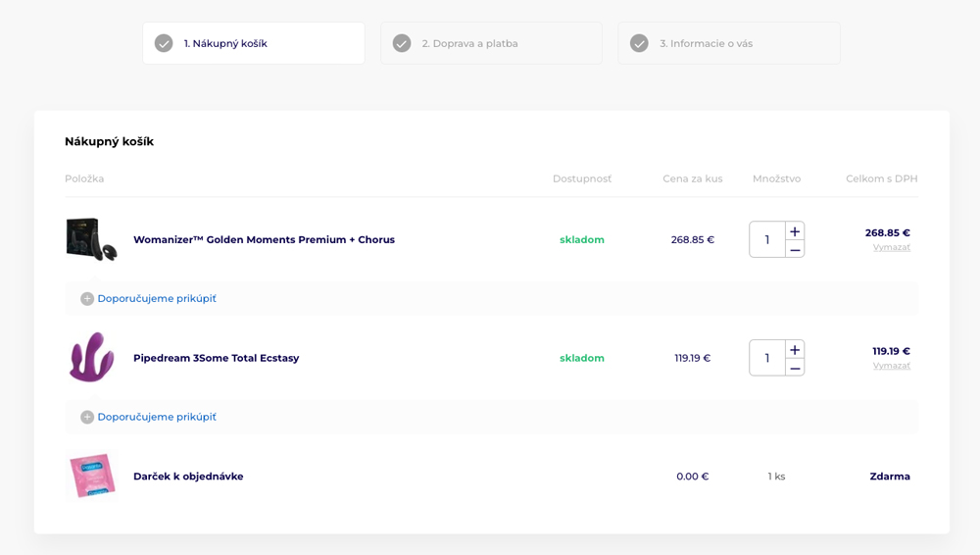980x555 pixels.
Task: Click bold total 119.19 € for Pipedream
Action: (891, 351)
